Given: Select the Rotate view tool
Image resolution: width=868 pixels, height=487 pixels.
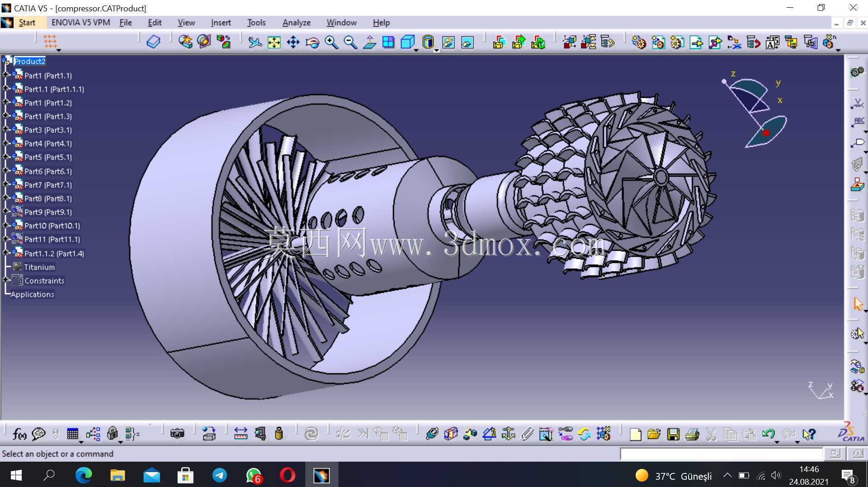Looking at the screenshot, I should click(x=312, y=42).
